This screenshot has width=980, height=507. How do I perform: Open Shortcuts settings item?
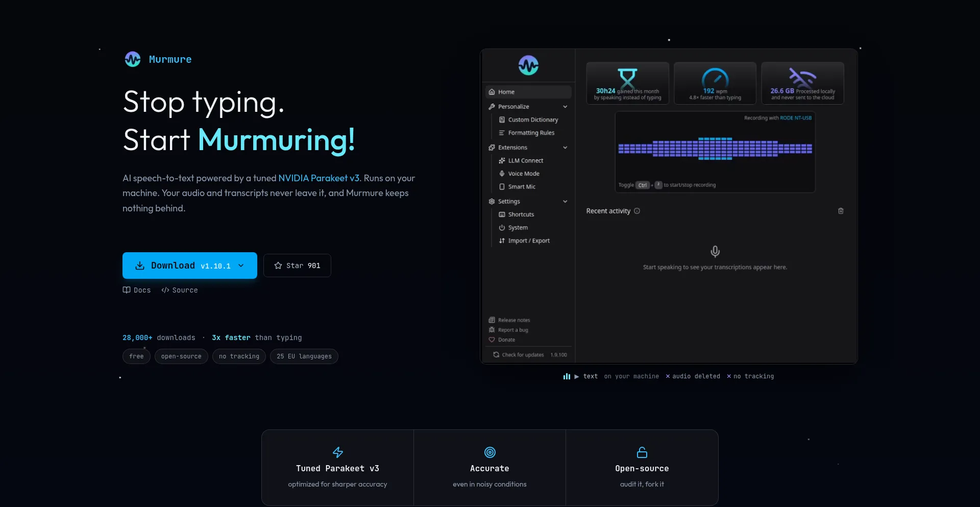tap(521, 214)
